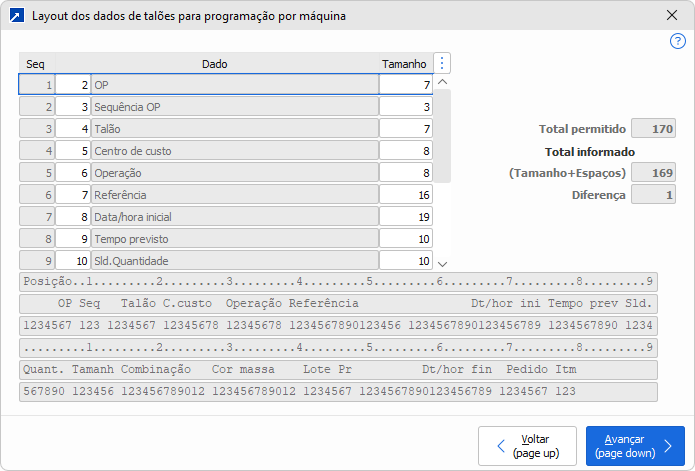Select the Tempo previsto size field
Image resolution: width=695 pixels, height=471 pixels.
coord(405,239)
